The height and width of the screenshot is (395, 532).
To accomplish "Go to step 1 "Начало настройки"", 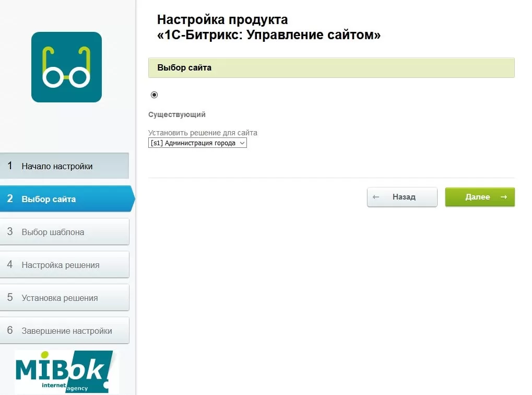I will [64, 166].
